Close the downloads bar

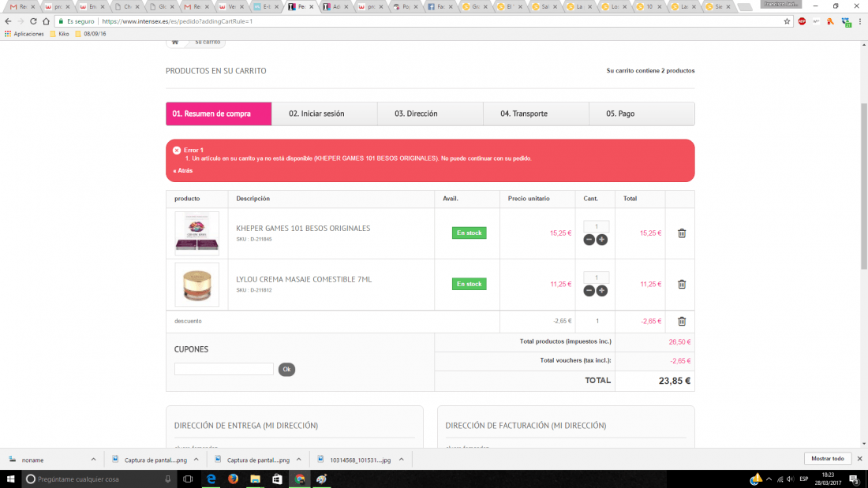[859, 459]
